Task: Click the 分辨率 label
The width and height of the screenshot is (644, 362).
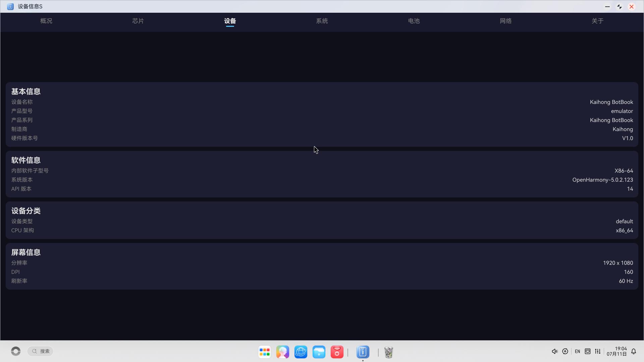Action: point(19,263)
